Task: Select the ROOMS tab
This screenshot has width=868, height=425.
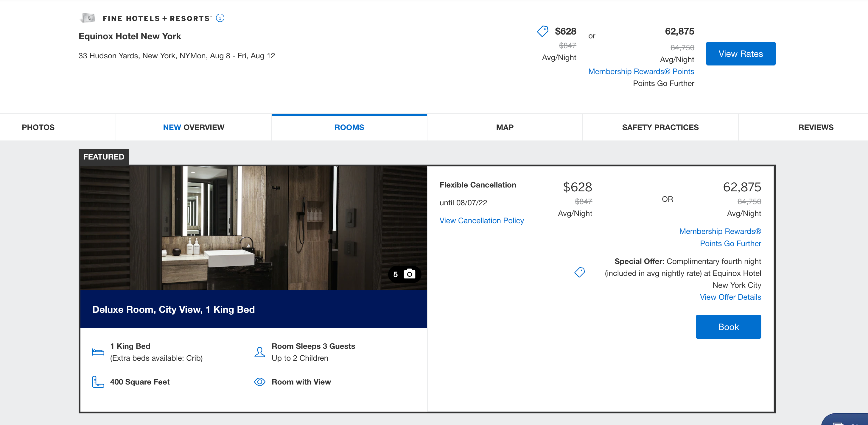Action: 349,127
